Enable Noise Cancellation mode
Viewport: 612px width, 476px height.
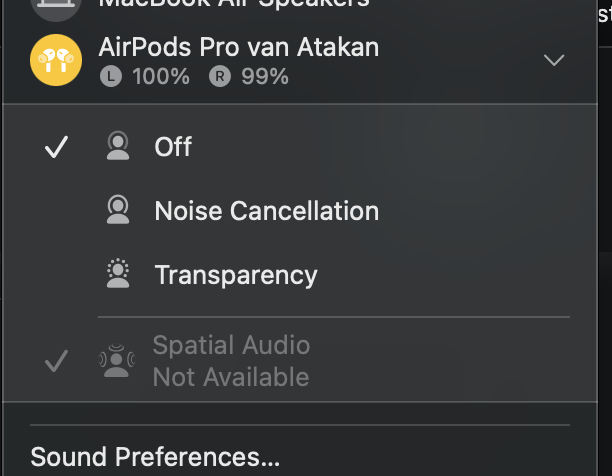tap(266, 211)
